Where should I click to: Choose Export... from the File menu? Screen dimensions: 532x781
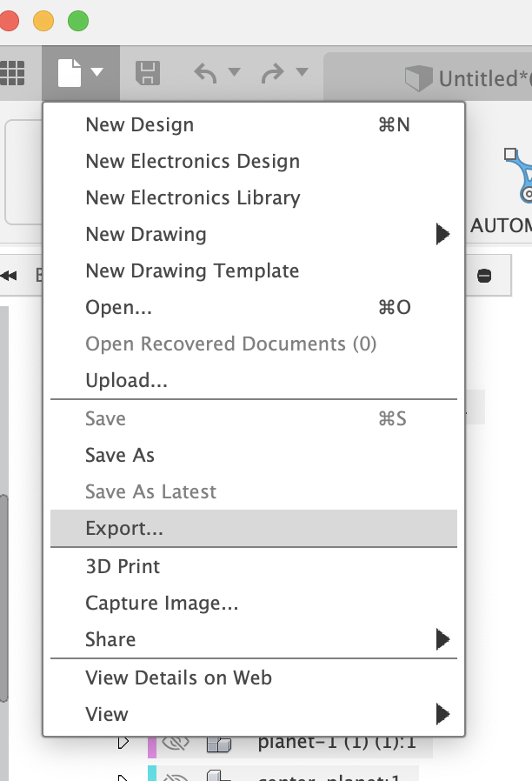[124, 528]
